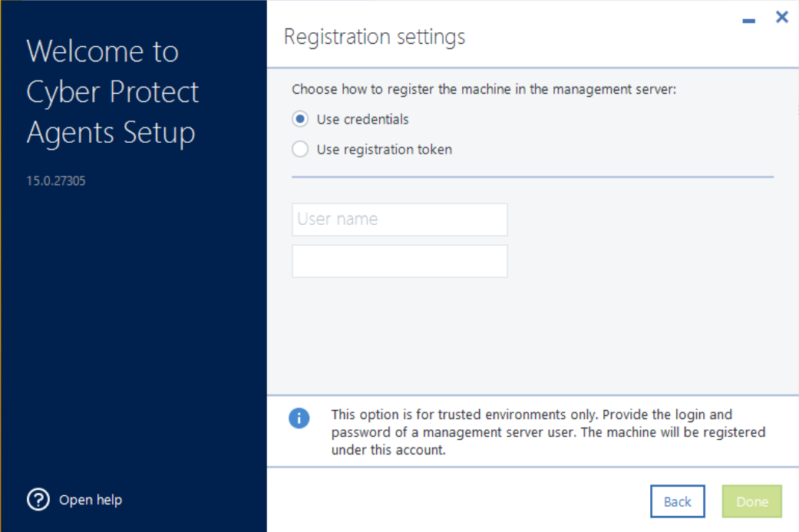Click the version number 15.0.27305
The height and width of the screenshot is (532, 799).
[x=56, y=181]
